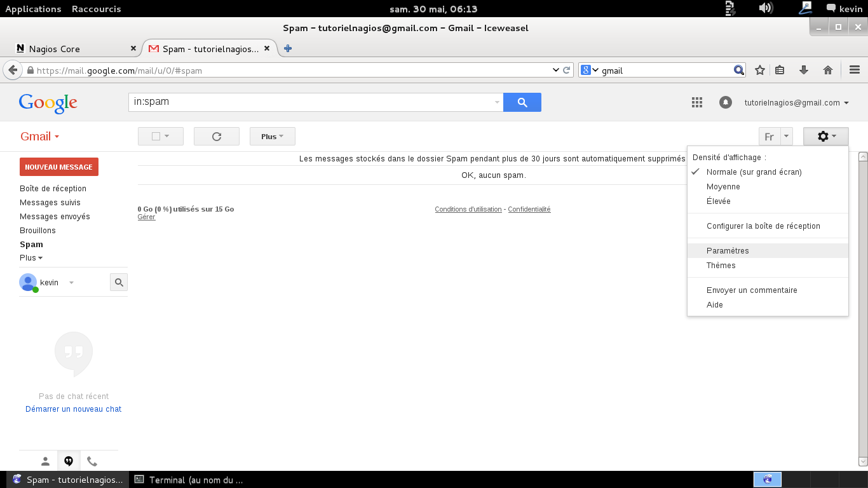Open the Applications system menu
Image resolution: width=868 pixels, height=488 pixels.
(x=33, y=9)
